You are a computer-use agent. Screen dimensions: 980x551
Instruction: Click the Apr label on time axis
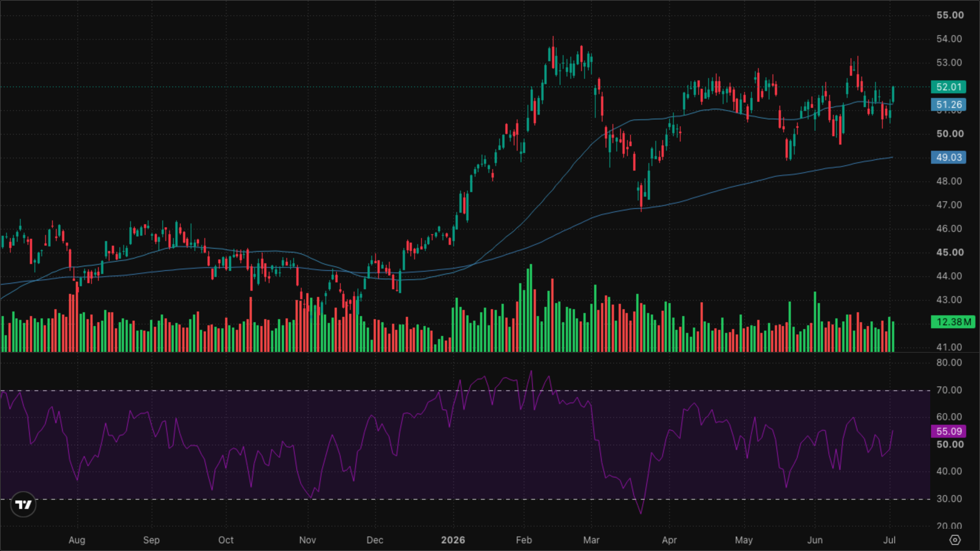(x=669, y=540)
